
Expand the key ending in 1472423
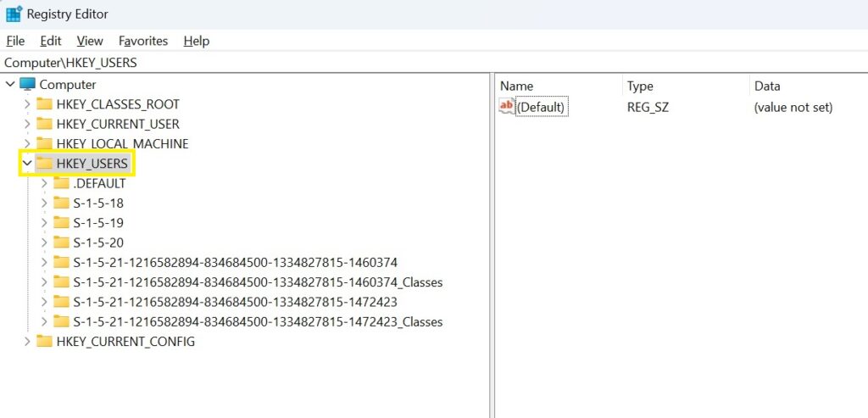point(44,303)
